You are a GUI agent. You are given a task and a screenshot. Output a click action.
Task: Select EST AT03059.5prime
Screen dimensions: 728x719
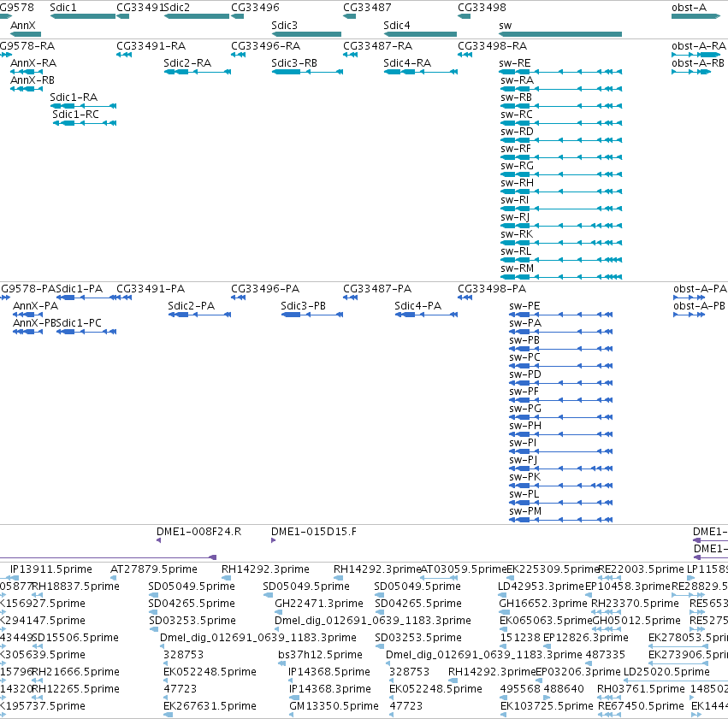464,569
